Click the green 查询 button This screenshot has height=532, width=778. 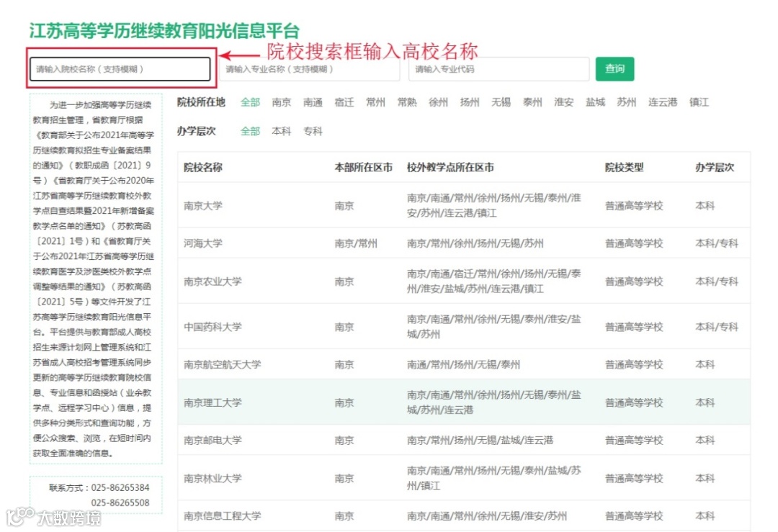pyautogui.click(x=614, y=69)
